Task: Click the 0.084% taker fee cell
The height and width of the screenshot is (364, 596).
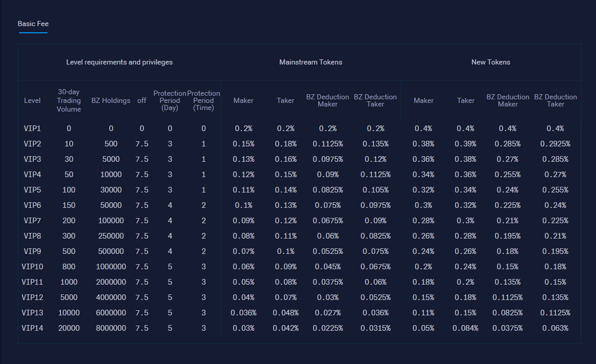Action: pos(465,328)
